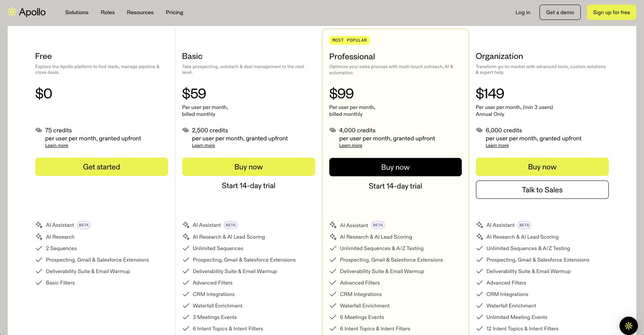The height and width of the screenshot is (335, 644).
Task: Open the chat widget in bottom right corner
Action: [628, 326]
